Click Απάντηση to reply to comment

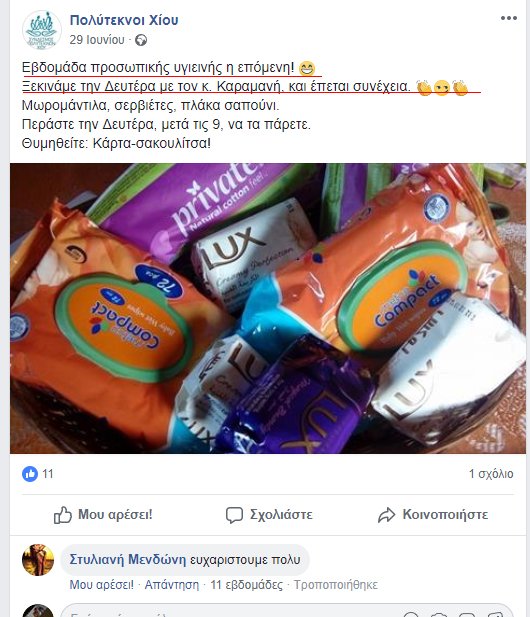172,585
